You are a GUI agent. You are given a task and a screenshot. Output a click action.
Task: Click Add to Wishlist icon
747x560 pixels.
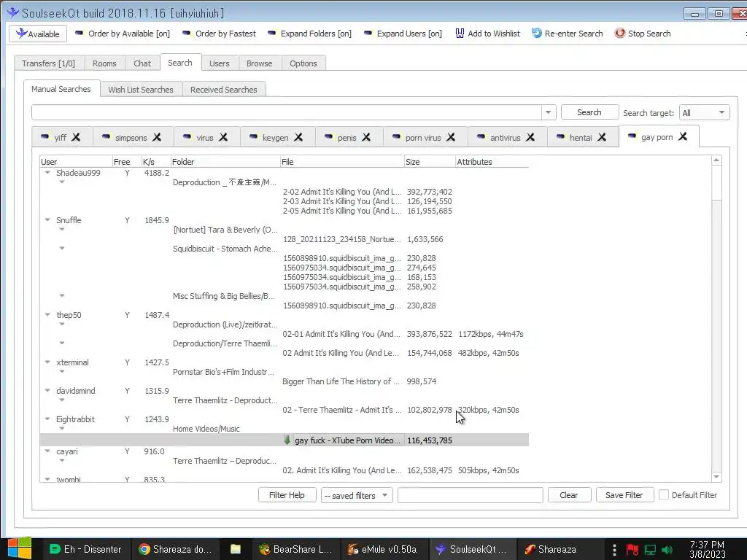coord(460,34)
